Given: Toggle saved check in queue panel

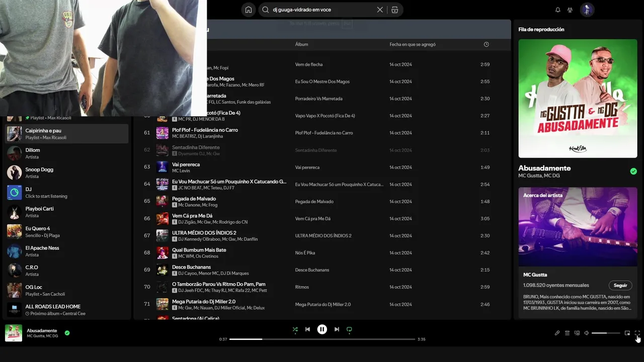Looking at the screenshot, I should (x=633, y=171).
